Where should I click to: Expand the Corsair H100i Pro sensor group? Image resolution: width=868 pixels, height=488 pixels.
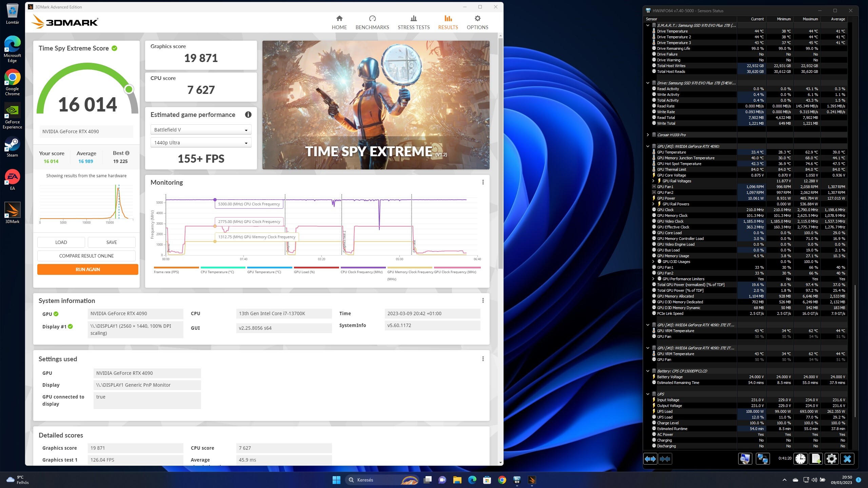(x=648, y=135)
